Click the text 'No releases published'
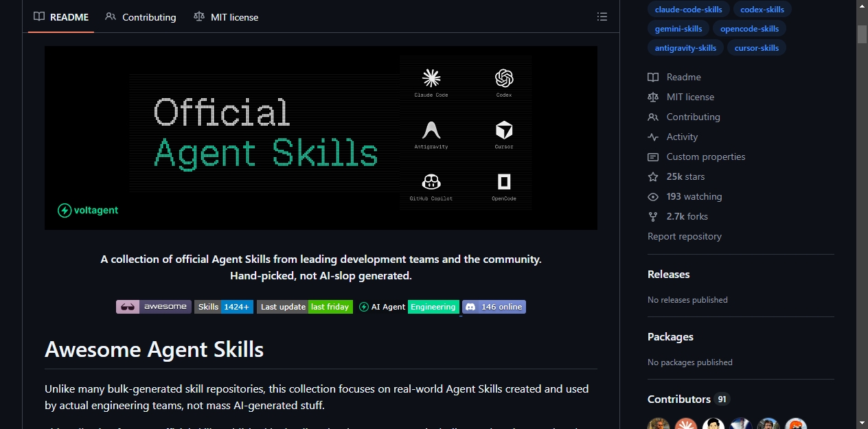The image size is (868, 429). (687, 300)
